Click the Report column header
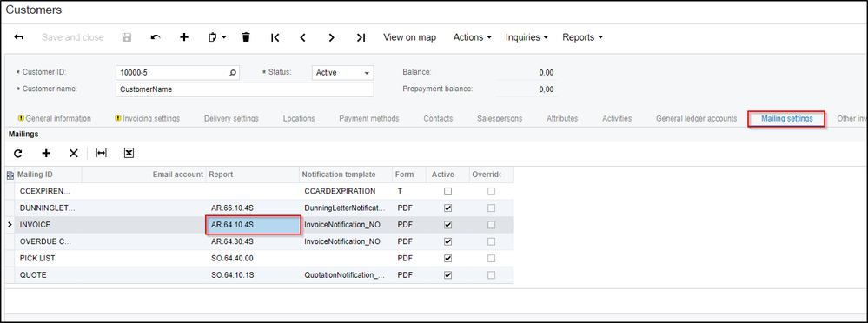Screen dimensions: 868x323 tap(253, 175)
